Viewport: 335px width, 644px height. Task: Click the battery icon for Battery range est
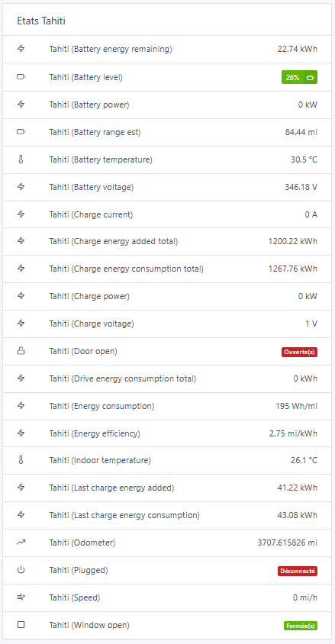tap(21, 132)
